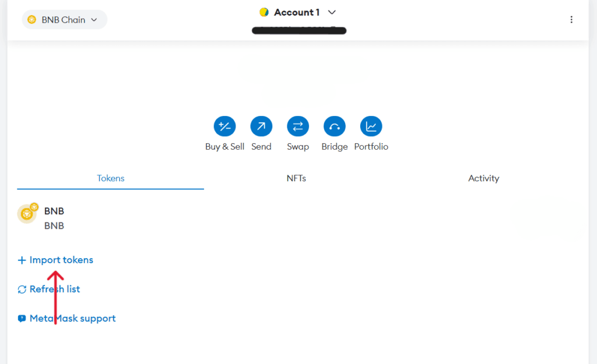
Task: Click the Import tokens link
Action: click(x=61, y=260)
